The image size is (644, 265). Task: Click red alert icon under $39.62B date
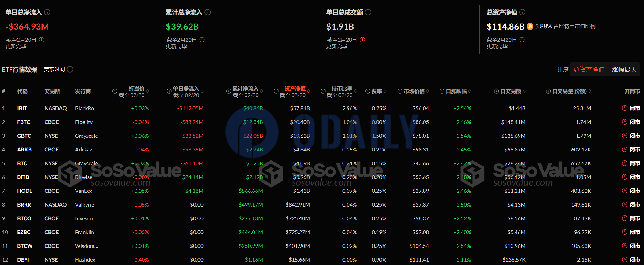point(202,40)
